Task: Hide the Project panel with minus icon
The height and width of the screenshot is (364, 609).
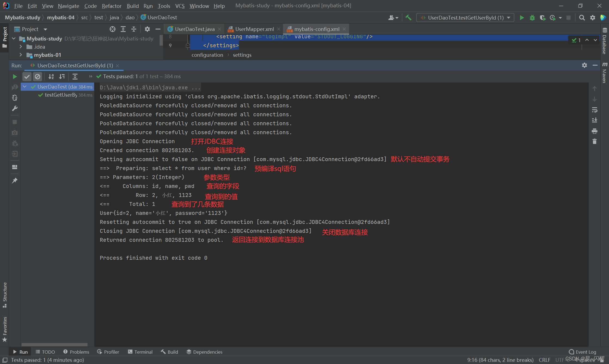Action: pyautogui.click(x=158, y=29)
